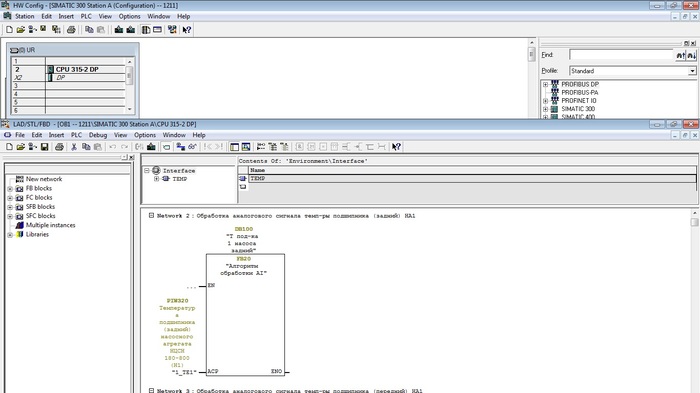The image size is (700, 393).
Task: Click Download to Module icon in HW Config
Action: coord(119,30)
